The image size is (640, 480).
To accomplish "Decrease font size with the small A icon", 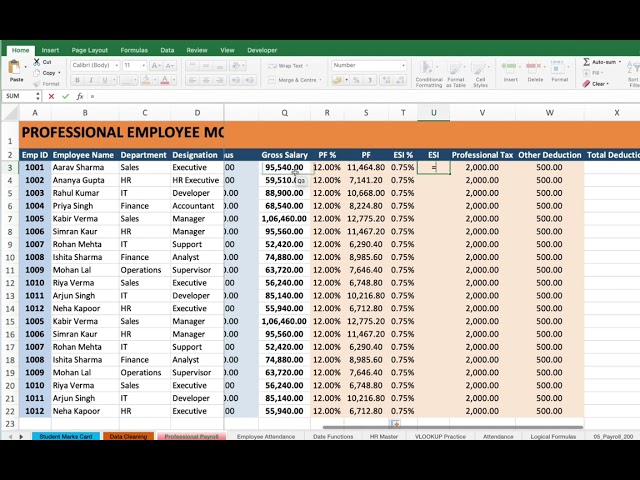I will coord(169,66).
